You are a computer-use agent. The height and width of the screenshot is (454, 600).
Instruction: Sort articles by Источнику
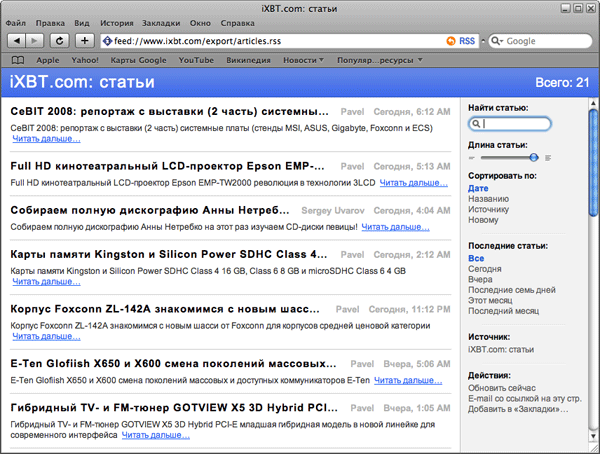(489, 209)
